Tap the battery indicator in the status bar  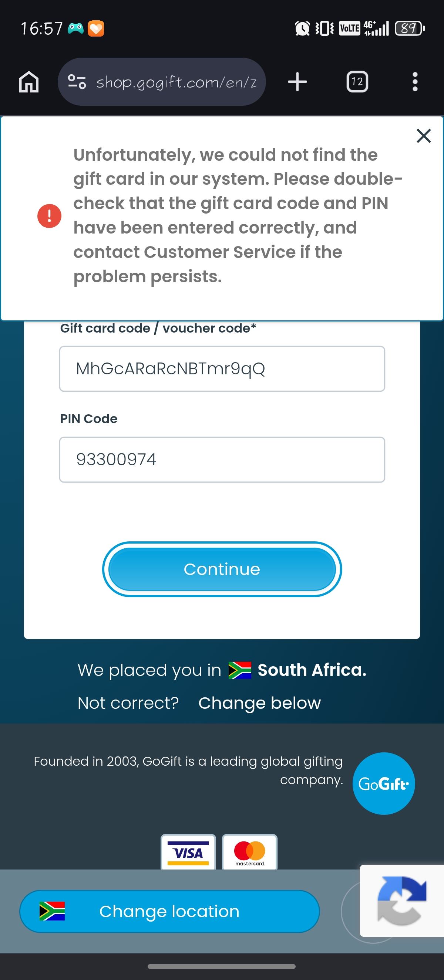pos(410,28)
